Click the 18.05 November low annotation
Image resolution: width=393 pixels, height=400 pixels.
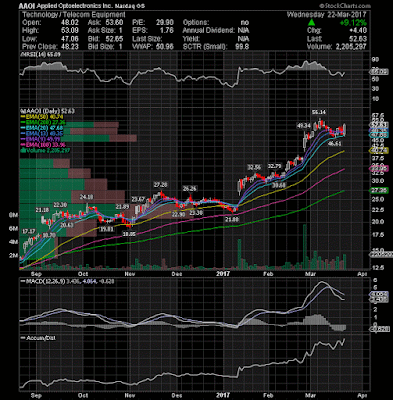tap(129, 234)
